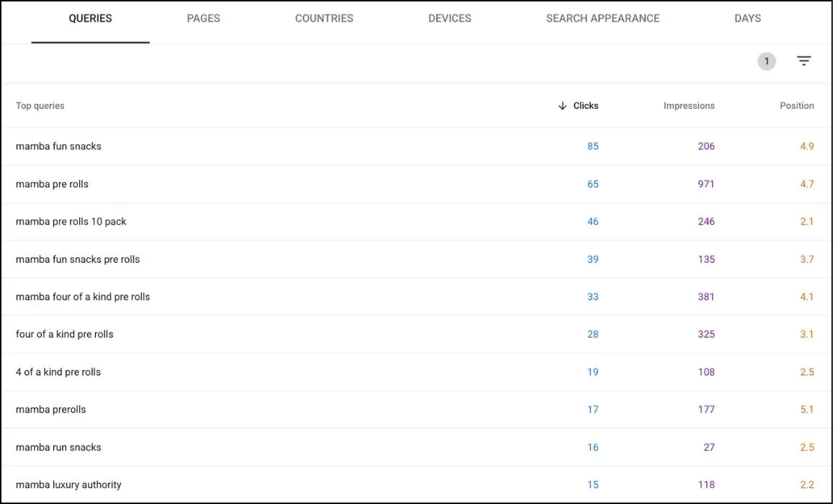The height and width of the screenshot is (504, 833).
Task: Open the Devices tab
Action: [450, 18]
